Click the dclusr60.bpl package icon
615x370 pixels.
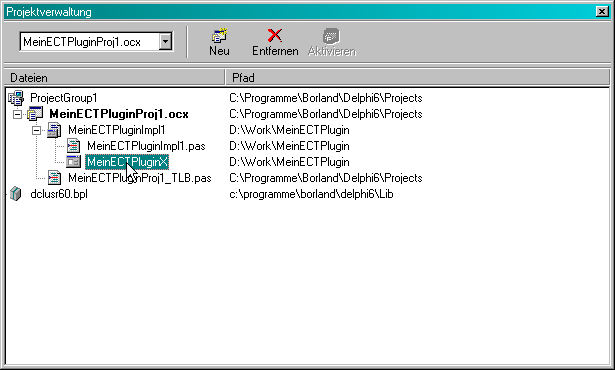[x=16, y=194]
